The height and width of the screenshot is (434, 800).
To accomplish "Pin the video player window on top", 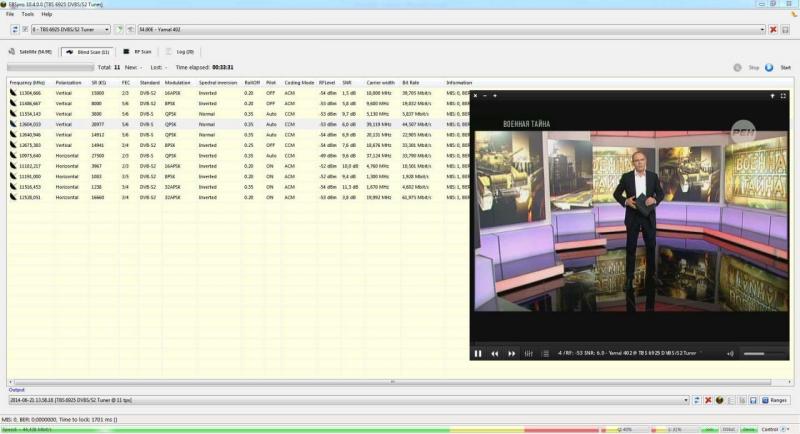I will tap(772, 95).
